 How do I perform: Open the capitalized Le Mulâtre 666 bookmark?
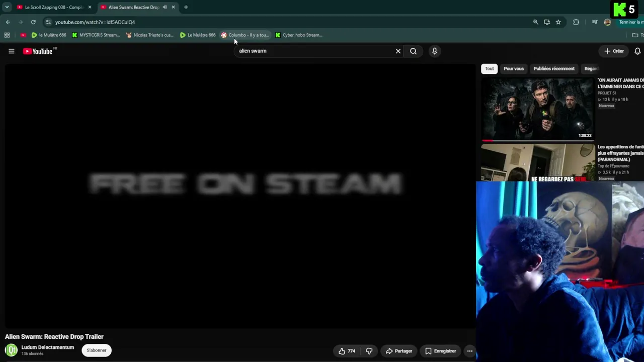[x=198, y=35]
